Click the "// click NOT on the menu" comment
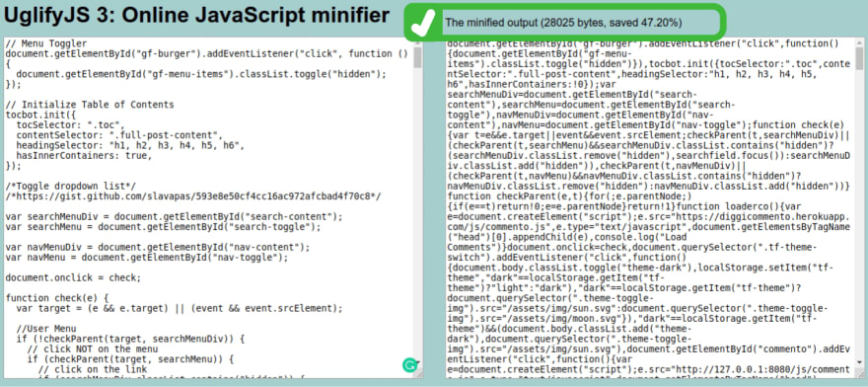Screen dimensions: 868x387 [93, 348]
